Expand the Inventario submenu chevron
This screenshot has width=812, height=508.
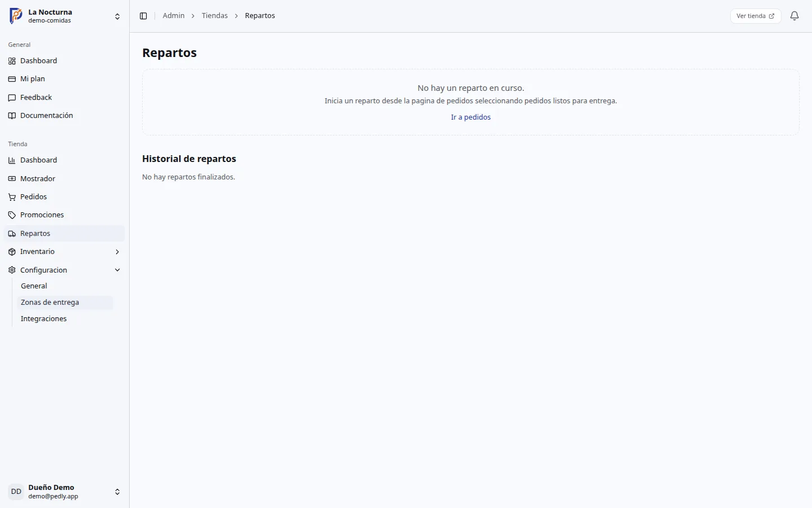click(x=117, y=252)
